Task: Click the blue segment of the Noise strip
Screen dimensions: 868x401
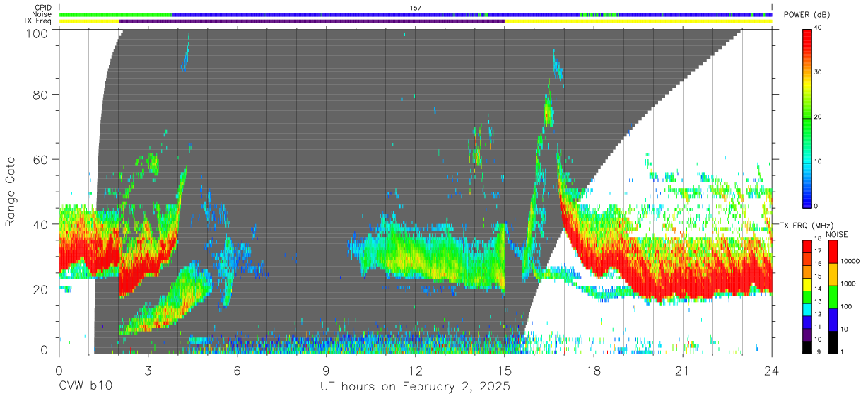Action: pyautogui.click(x=375, y=14)
